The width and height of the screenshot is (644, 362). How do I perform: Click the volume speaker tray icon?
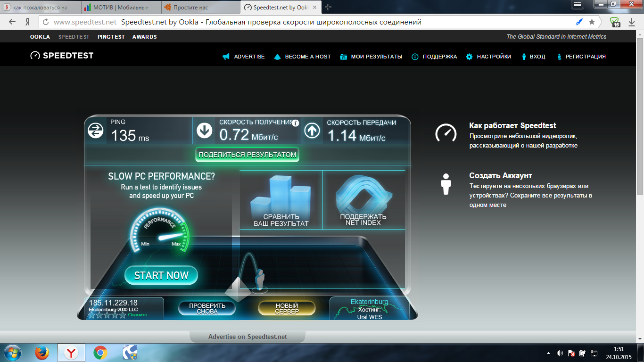[560, 353]
